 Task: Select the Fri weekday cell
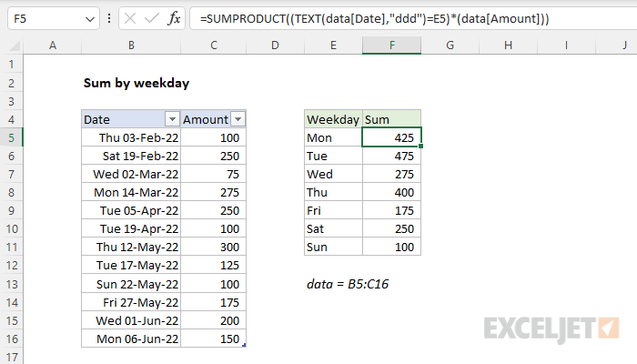pos(333,210)
